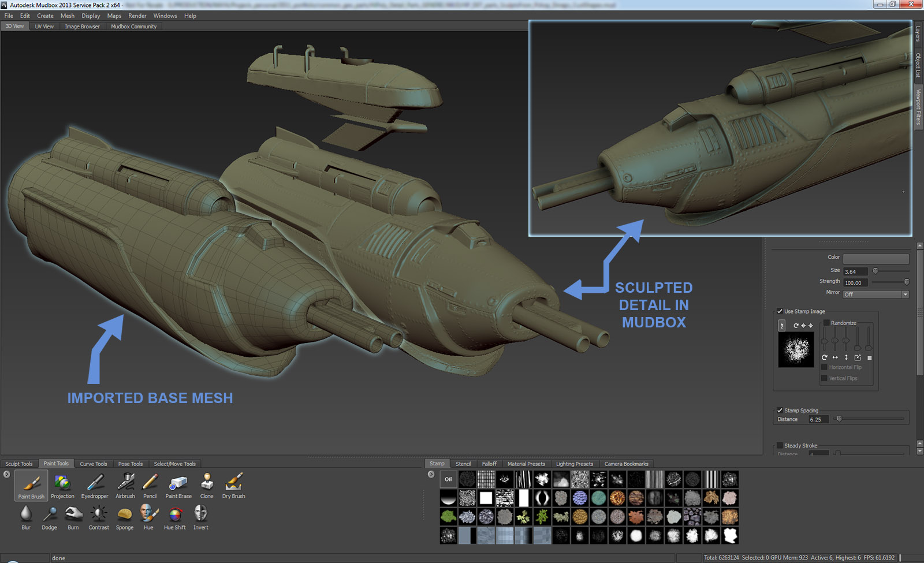Adjust the Strength slider handle
924x563 pixels.
pyautogui.click(x=906, y=282)
